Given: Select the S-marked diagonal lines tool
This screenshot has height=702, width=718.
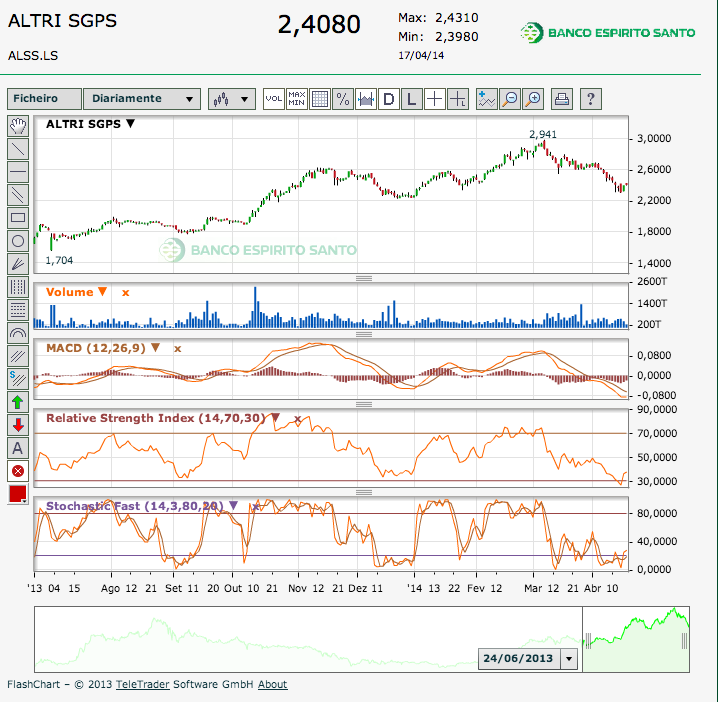Looking at the screenshot, I should pos(18,379).
